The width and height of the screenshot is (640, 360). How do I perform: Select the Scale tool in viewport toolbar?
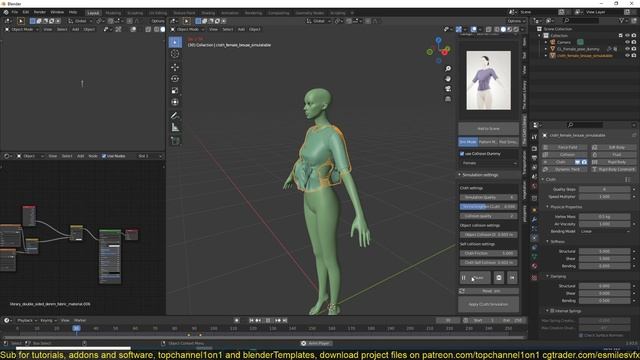(x=175, y=91)
